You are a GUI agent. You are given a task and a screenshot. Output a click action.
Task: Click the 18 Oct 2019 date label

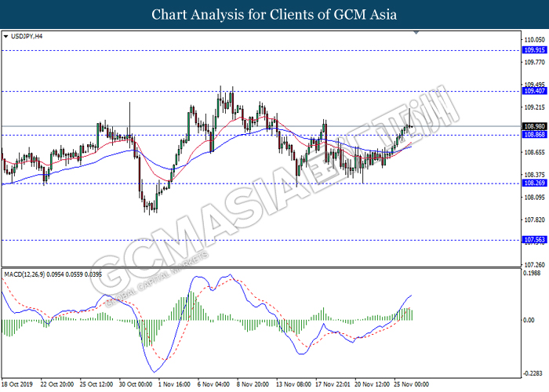coord(16,384)
